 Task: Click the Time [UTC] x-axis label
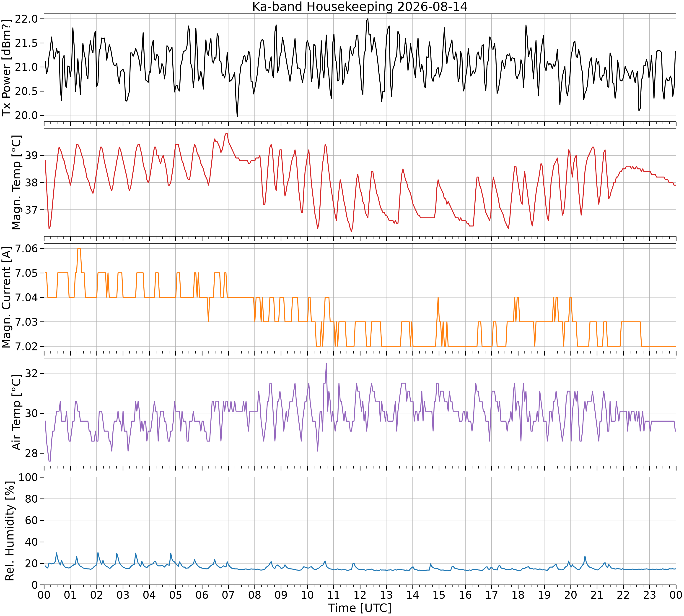(360, 608)
